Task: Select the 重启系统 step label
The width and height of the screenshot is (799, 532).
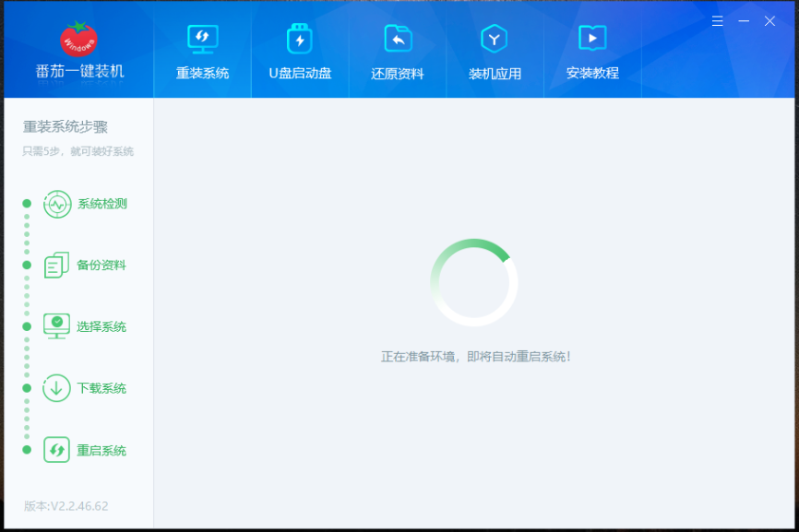Action: click(x=101, y=451)
